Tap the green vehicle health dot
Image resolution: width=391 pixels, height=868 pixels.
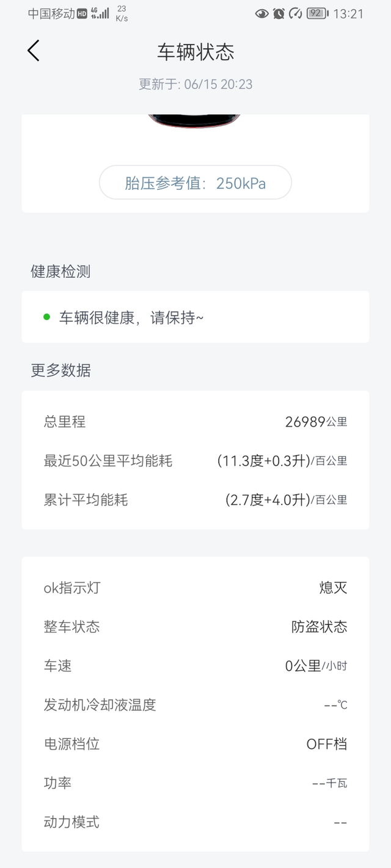point(46,317)
